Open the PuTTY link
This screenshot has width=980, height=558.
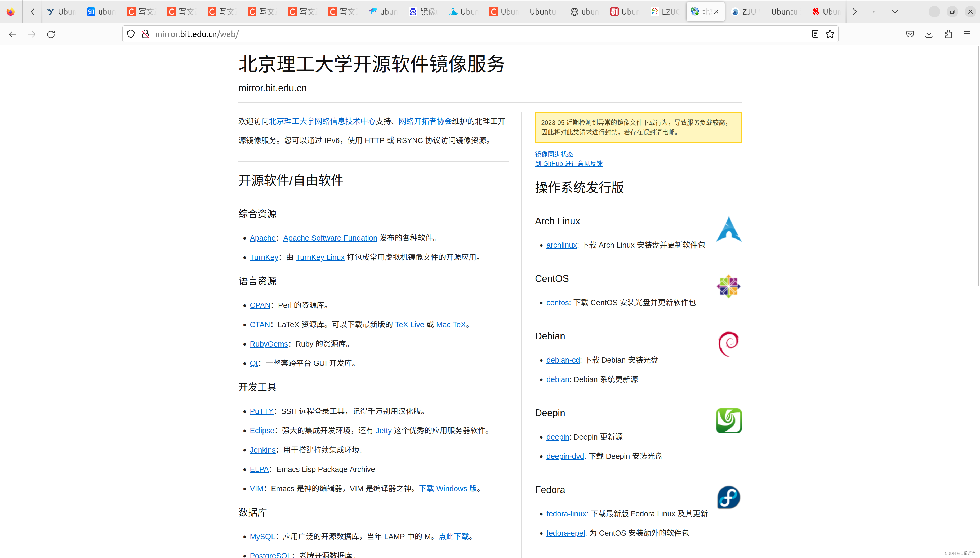(x=262, y=411)
